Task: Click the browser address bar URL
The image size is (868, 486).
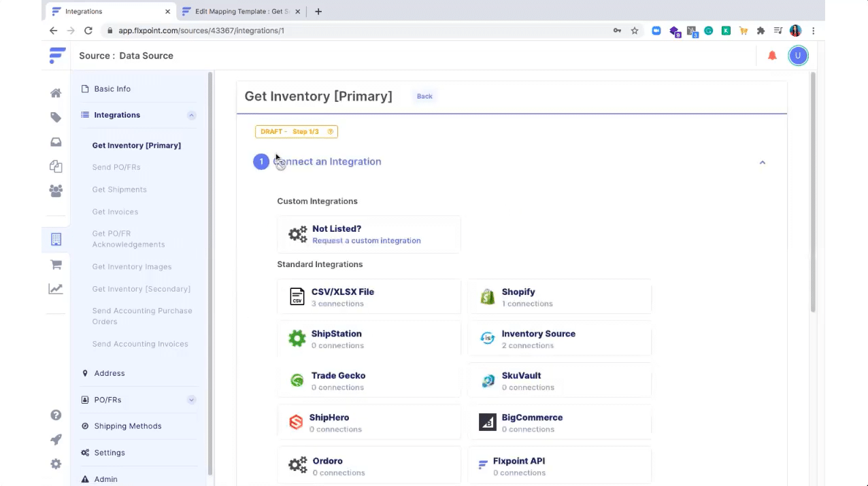Action: [x=201, y=31]
